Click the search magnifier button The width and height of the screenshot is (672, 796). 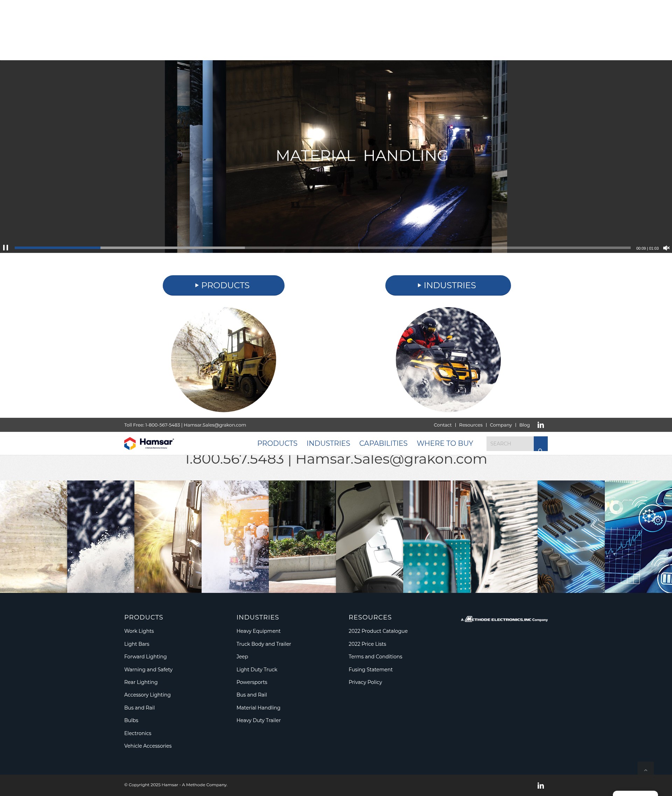(540, 444)
